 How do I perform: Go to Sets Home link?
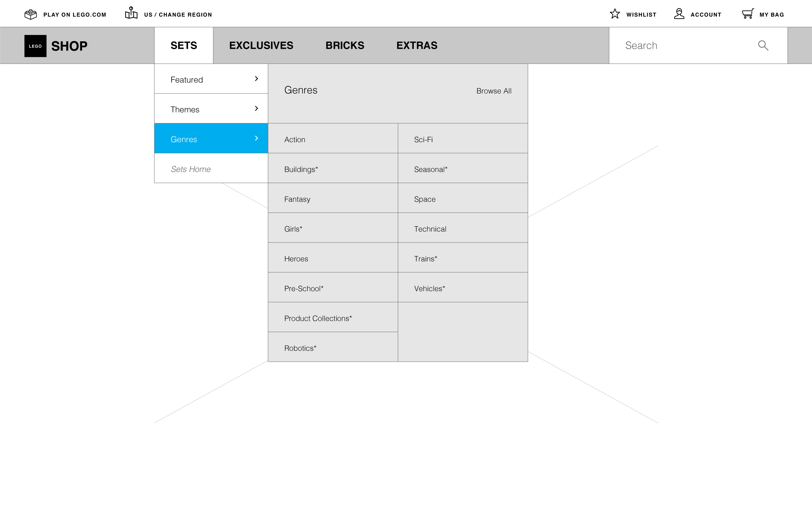190,169
